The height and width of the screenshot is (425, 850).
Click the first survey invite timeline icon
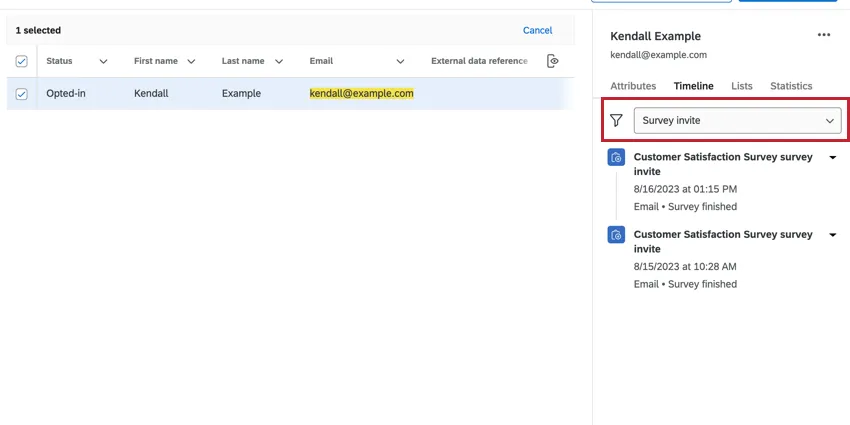point(617,158)
